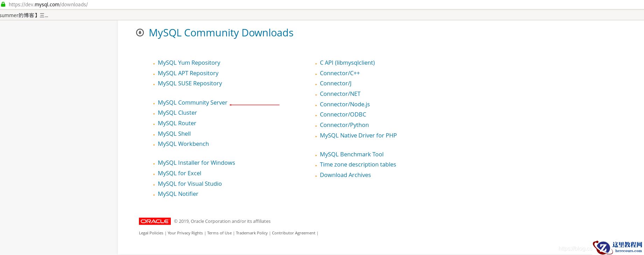Click the green padlock security icon
This screenshot has height=255, width=644.
pyautogui.click(x=3, y=5)
